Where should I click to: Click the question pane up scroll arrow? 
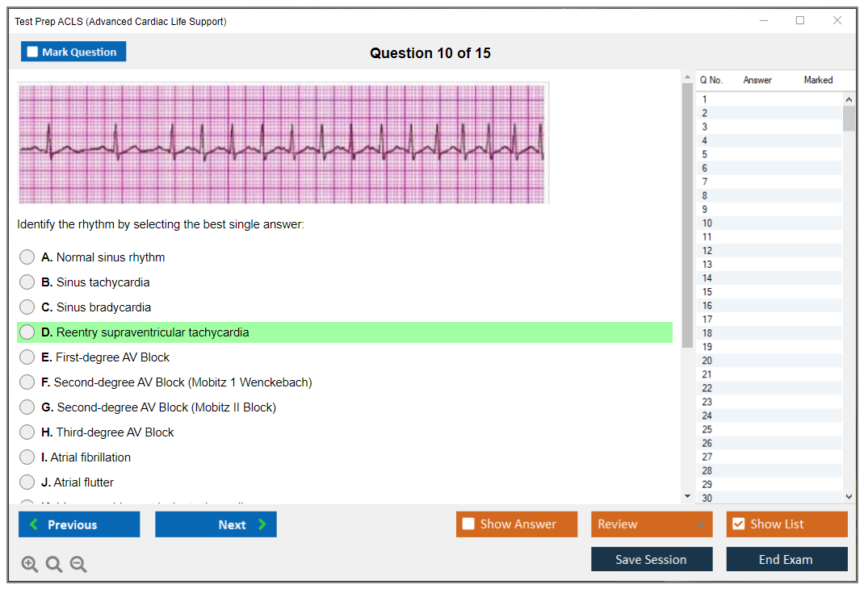[688, 77]
